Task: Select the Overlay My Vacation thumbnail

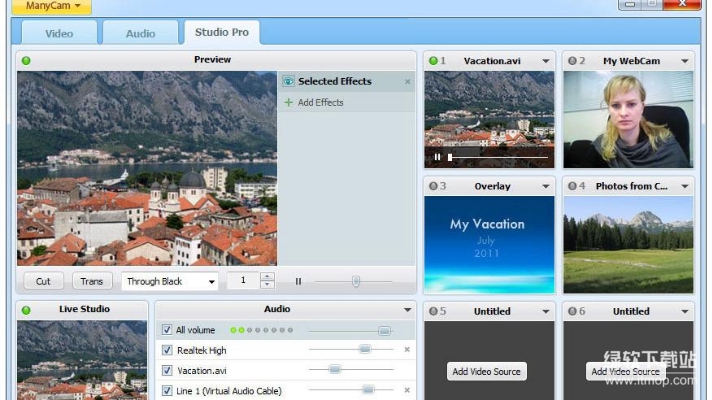Action: pyautogui.click(x=487, y=244)
